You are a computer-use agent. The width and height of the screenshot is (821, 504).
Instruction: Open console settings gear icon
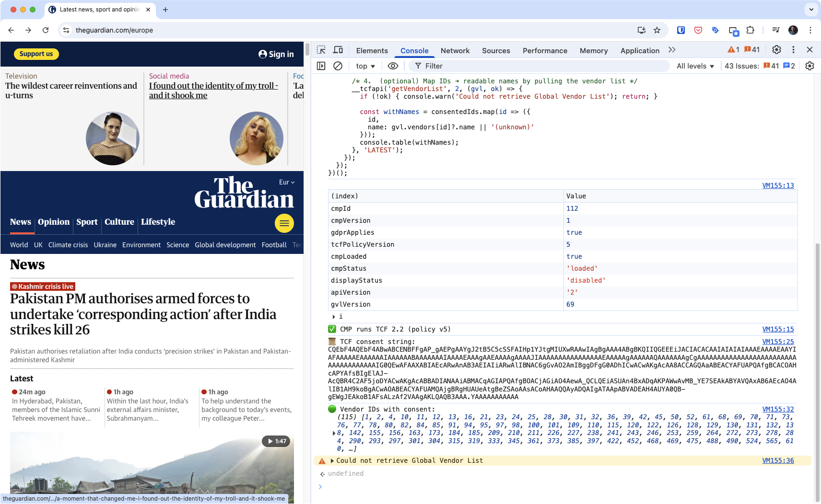(809, 66)
